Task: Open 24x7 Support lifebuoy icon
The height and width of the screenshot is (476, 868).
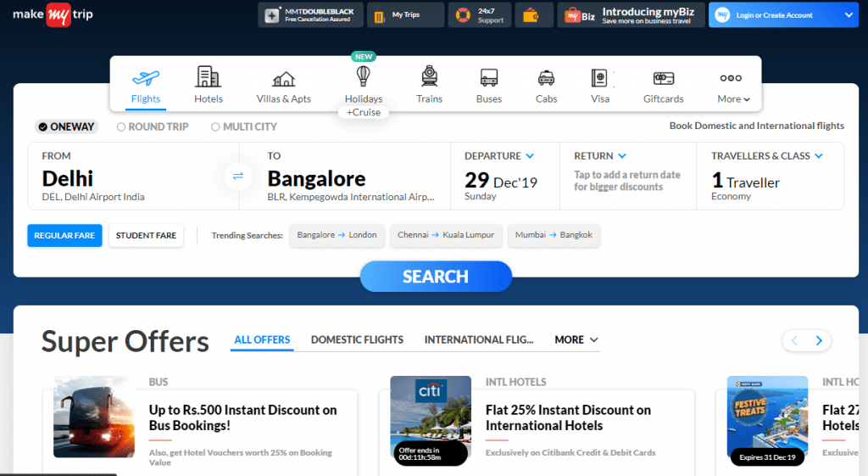Action: [463, 15]
